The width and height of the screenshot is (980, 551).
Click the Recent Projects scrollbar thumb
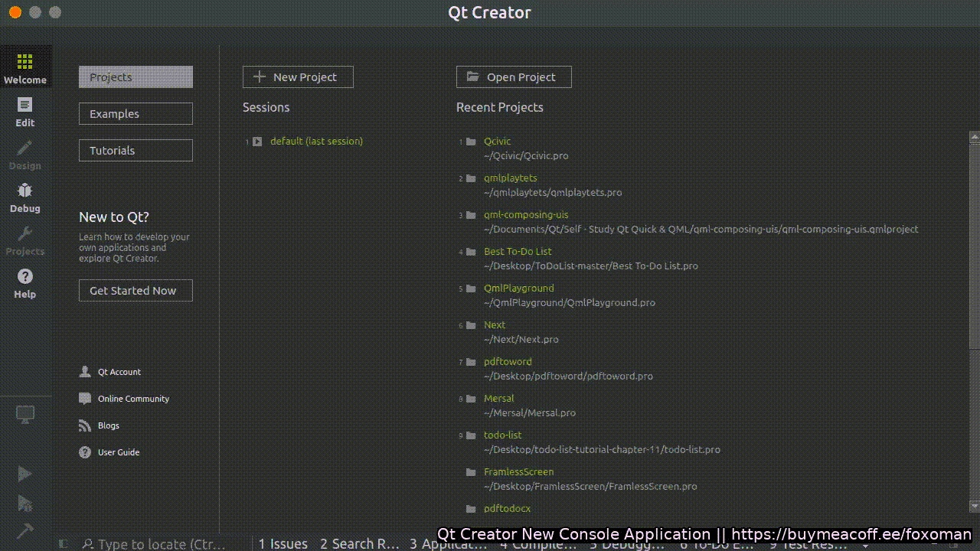[x=975, y=245]
